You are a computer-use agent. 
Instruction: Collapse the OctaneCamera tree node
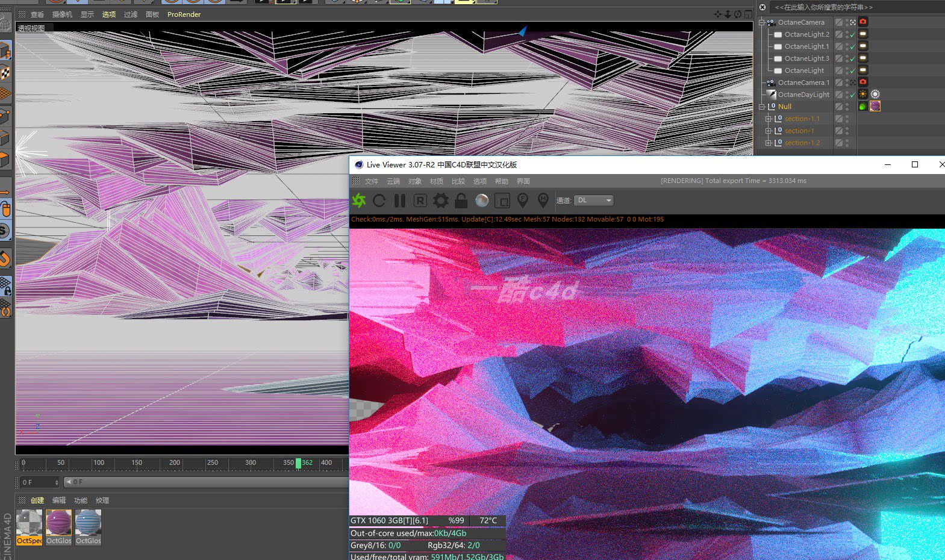point(762,22)
